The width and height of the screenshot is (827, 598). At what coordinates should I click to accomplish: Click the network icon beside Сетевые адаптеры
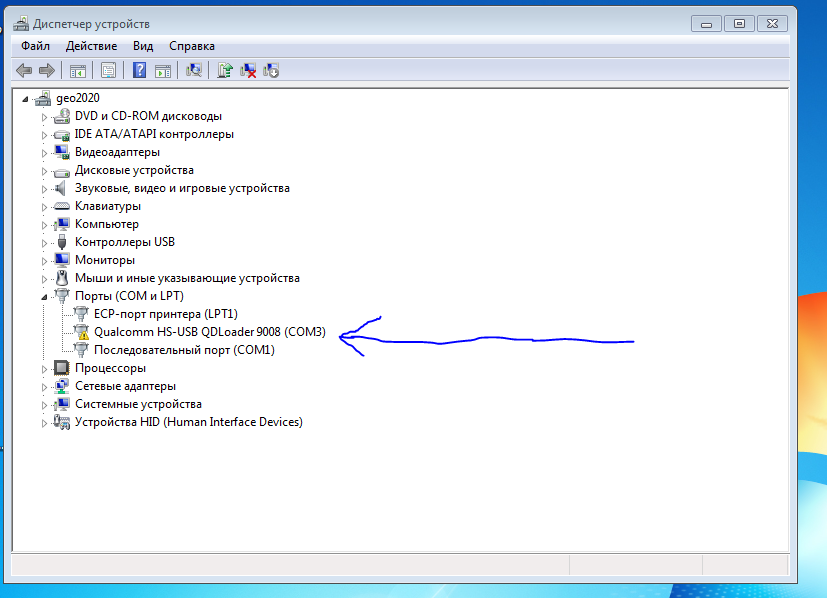pos(62,386)
